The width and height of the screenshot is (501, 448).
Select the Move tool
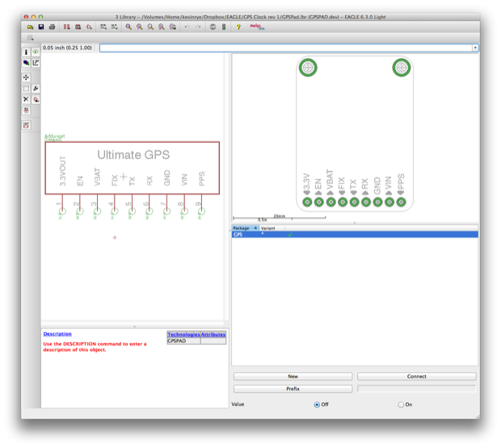tap(26, 77)
